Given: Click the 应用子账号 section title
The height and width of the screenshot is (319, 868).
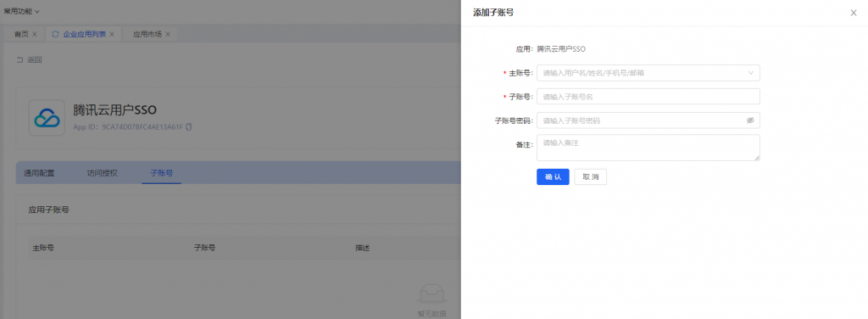Looking at the screenshot, I should (48, 210).
